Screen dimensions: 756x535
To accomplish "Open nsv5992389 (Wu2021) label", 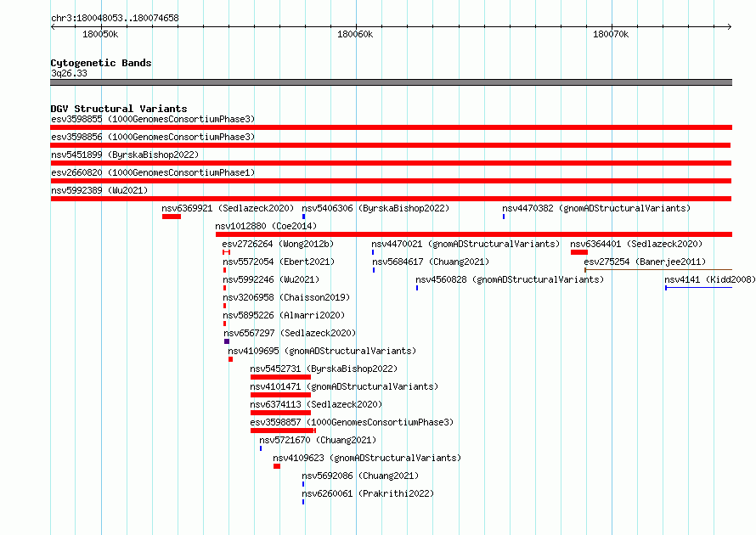I will click(99, 190).
